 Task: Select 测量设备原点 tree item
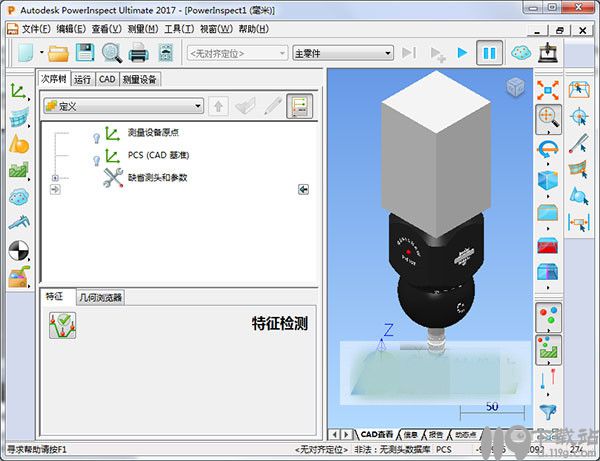(153, 133)
